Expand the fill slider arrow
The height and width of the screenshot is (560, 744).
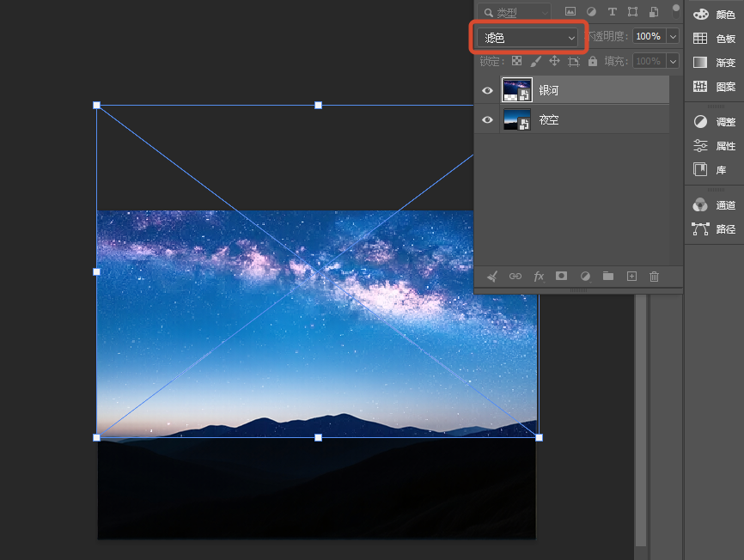673,61
